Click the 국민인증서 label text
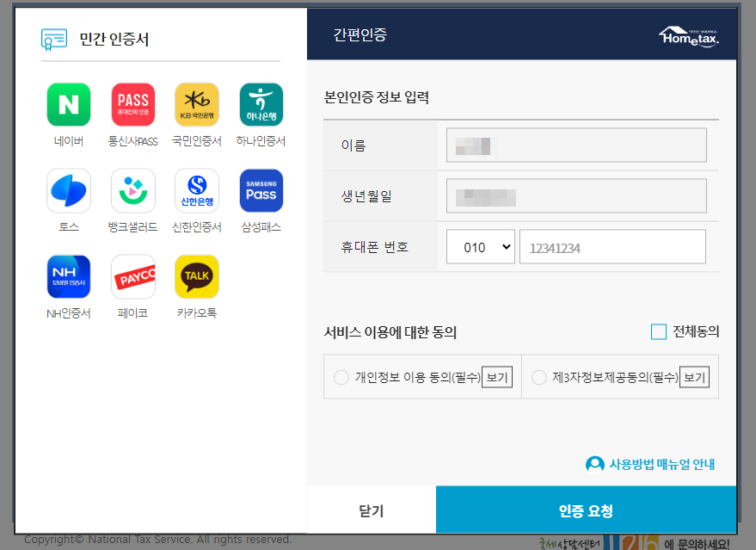756x550 pixels. click(197, 141)
